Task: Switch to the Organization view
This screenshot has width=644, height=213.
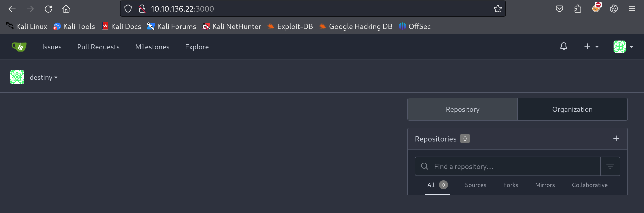Action: pos(572,109)
